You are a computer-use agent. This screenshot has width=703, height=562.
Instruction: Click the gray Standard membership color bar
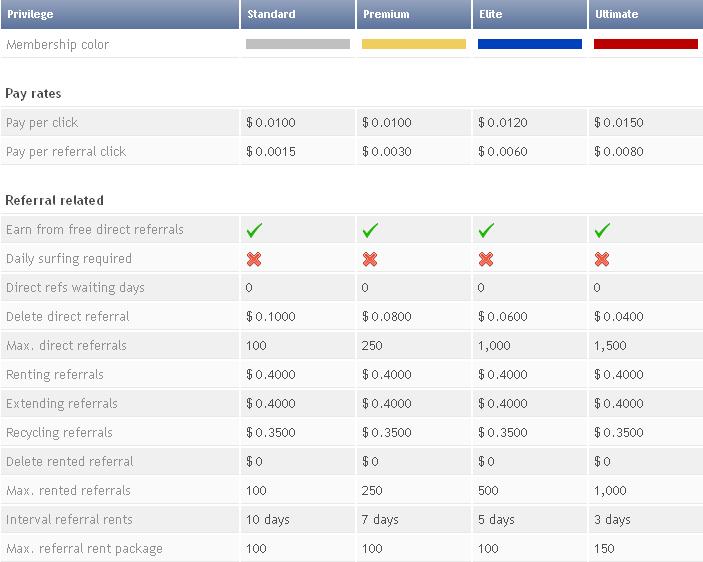pyautogui.click(x=298, y=44)
